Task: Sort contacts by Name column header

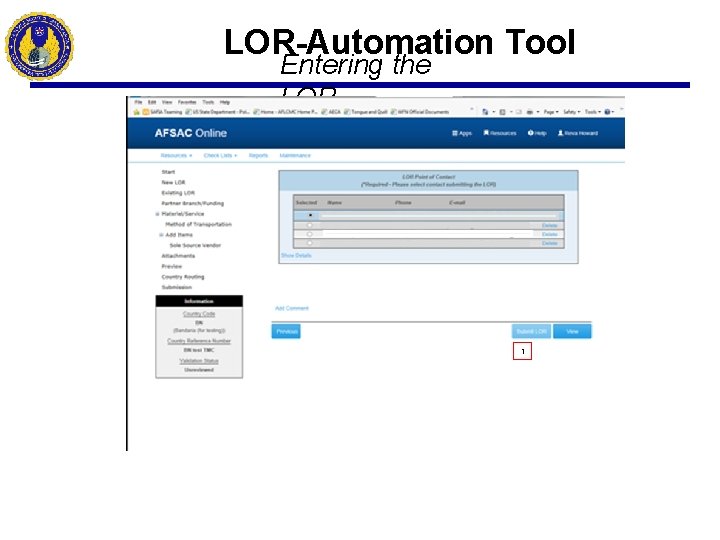Action: [334, 202]
